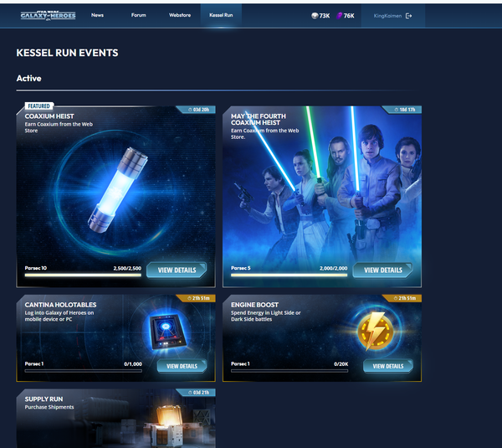The image size is (502, 448).
Task: Click the KESSEL RUN EVENTS heading
Action: (67, 53)
